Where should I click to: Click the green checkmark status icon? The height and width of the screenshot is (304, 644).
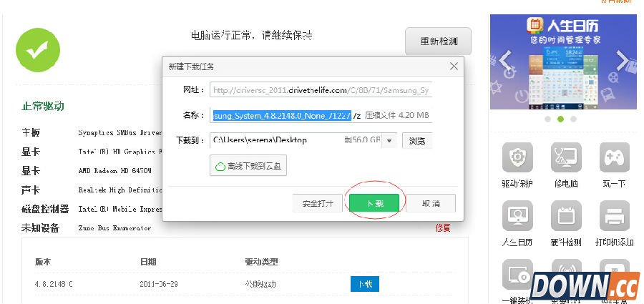coord(38,50)
